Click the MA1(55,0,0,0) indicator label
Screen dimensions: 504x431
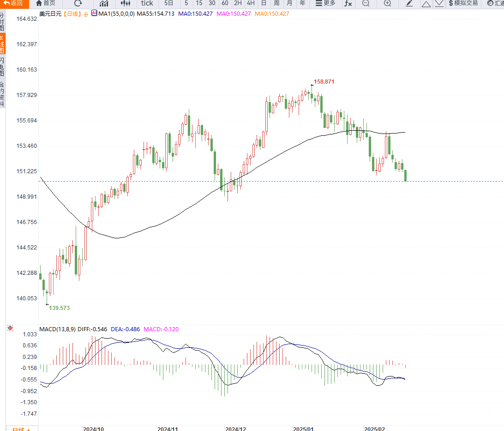tap(117, 14)
